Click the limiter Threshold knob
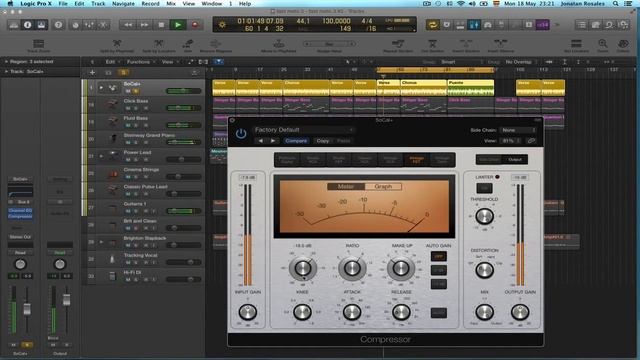 click(484, 216)
